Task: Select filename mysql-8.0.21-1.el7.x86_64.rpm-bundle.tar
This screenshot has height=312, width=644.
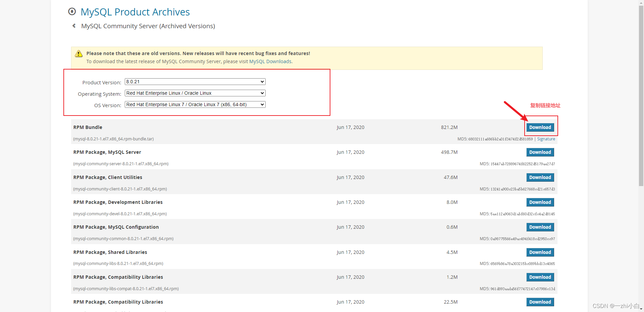Action: click(113, 139)
